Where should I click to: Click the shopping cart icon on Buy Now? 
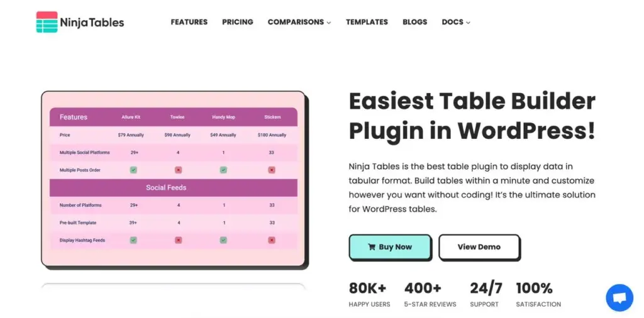[372, 247]
